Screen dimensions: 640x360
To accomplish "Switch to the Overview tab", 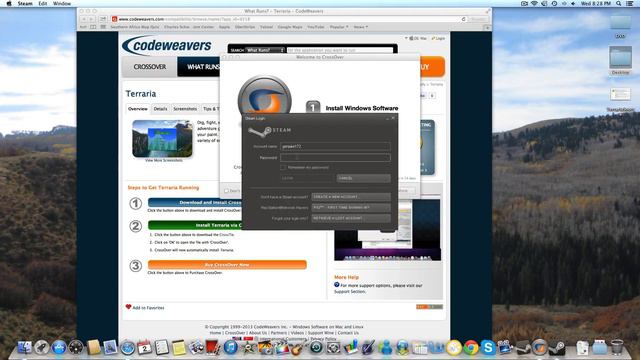I will pyautogui.click(x=138, y=109).
